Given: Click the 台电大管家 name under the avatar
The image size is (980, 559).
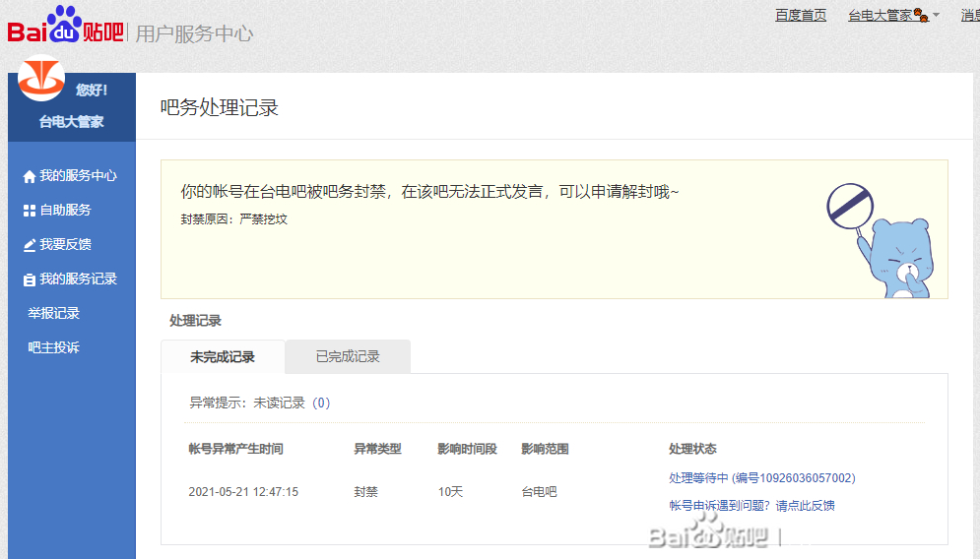Looking at the screenshot, I should click(x=71, y=122).
